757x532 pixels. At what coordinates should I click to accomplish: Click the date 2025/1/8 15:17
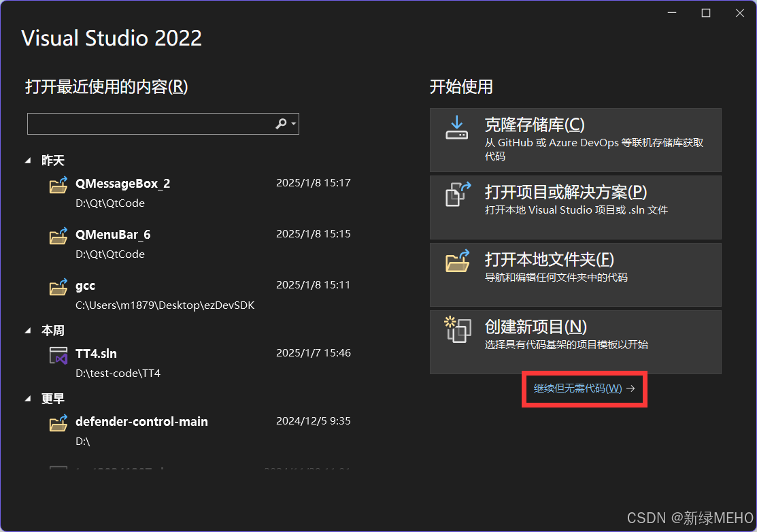point(314,183)
